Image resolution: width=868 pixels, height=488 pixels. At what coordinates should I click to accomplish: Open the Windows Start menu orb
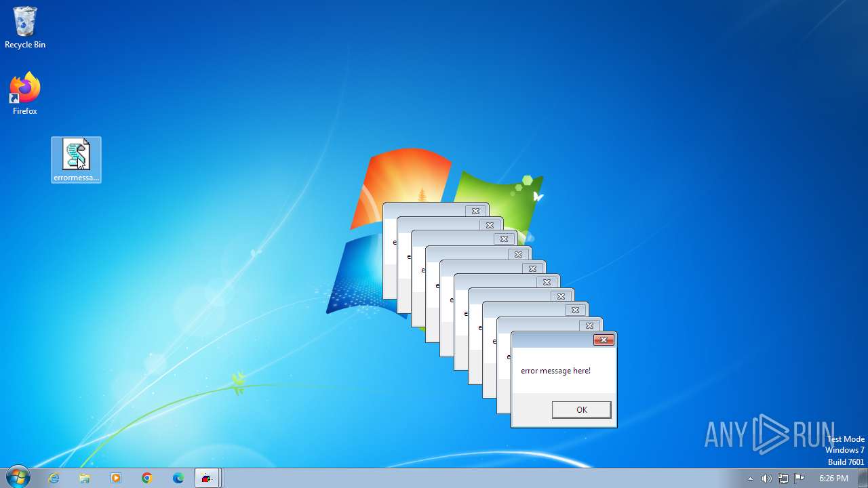click(17, 477)
